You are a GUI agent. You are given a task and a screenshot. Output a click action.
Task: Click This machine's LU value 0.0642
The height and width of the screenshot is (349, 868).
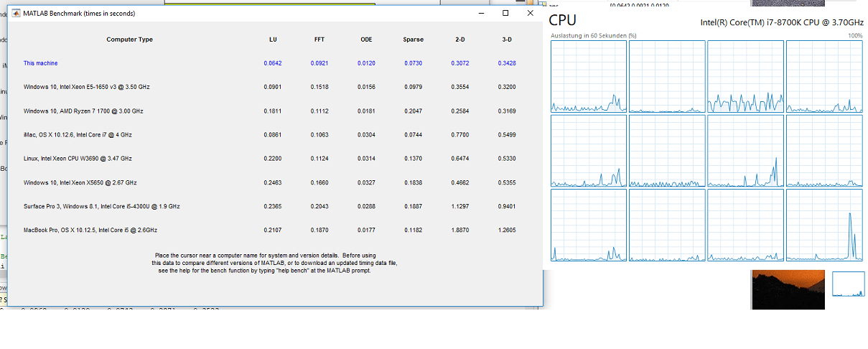(x=273, y=63)
